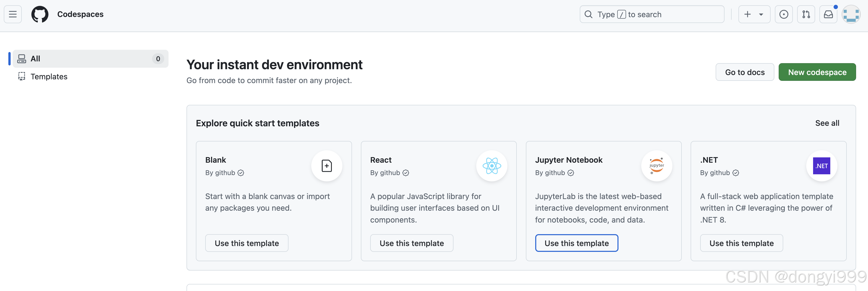868x291 pixels.
Task: Switch to Templates in sidebar
Action: pos(49,77)
